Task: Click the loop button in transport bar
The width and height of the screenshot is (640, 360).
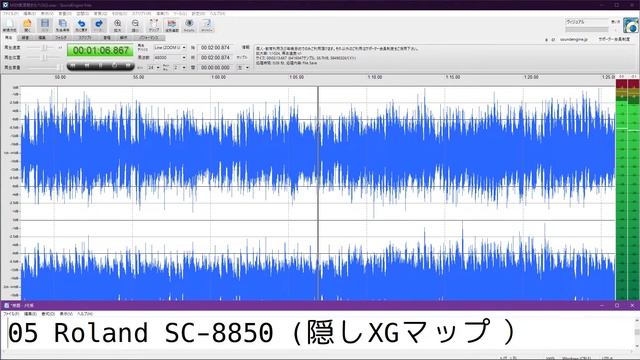Action: 114,66
